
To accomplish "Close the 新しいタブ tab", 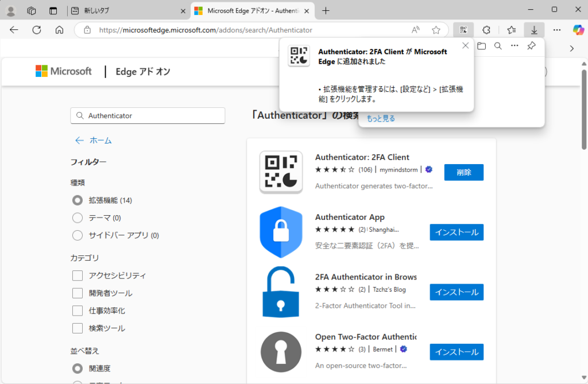I will tap(183, 11).
